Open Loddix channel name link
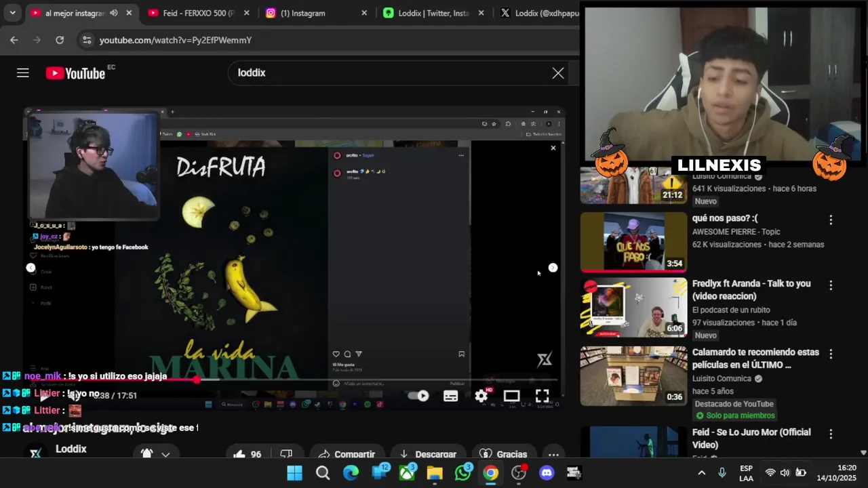 (x=71, y=449)
